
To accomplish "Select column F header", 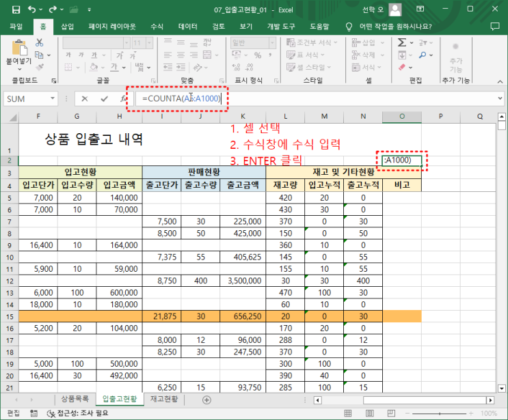I will coord(38,117).
